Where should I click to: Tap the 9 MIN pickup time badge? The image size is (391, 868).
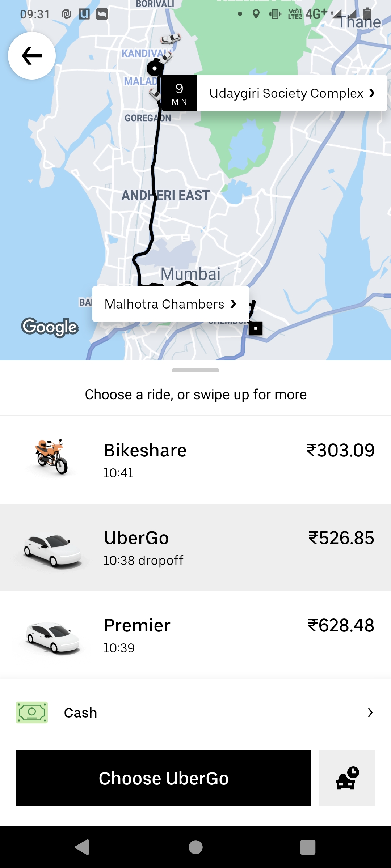coord(179,93)
